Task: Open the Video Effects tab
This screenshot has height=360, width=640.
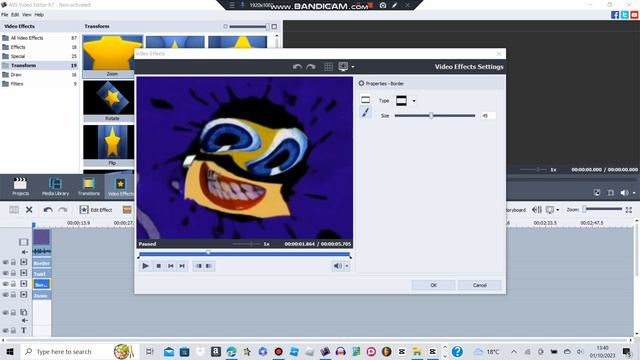Action: (x=120, y=187)
